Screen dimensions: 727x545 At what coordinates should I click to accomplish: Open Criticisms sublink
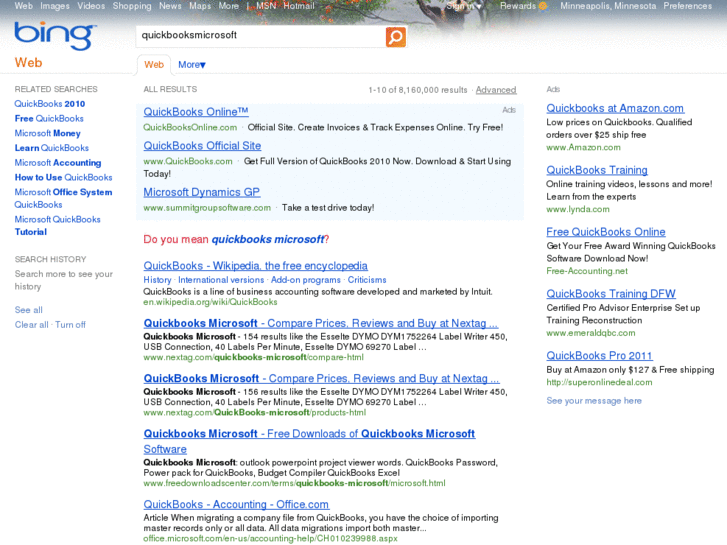point(367,280)
